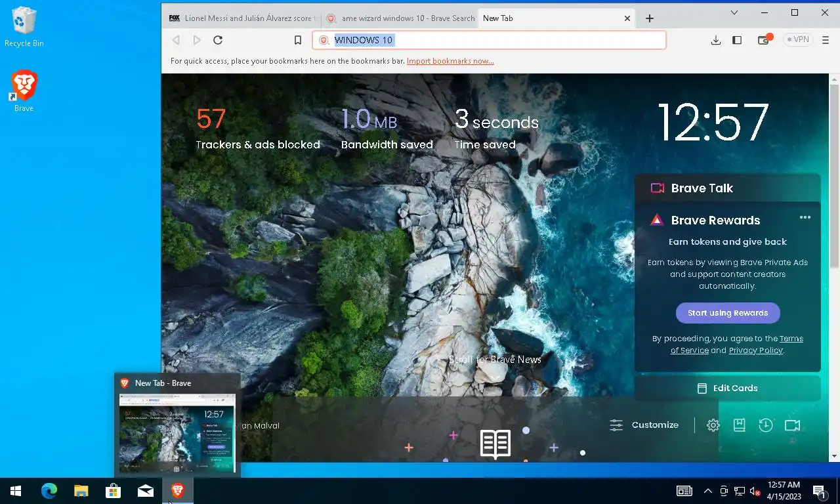Screen dimensions: 840x504
Task: Open the tab search dropdown arrow
Action: (x=734, y=12)
